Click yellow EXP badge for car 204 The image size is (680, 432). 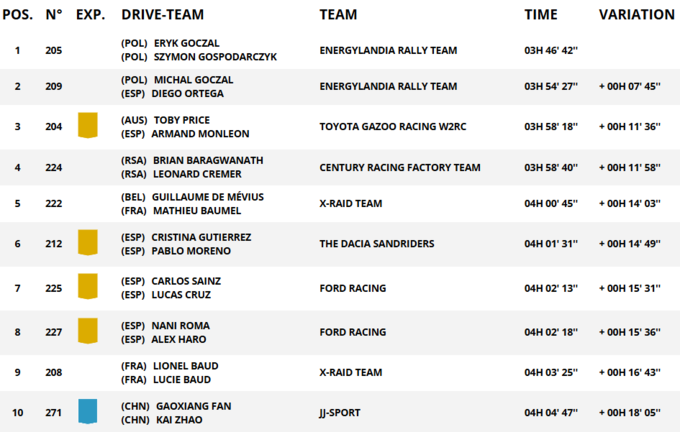click(88, 126)
